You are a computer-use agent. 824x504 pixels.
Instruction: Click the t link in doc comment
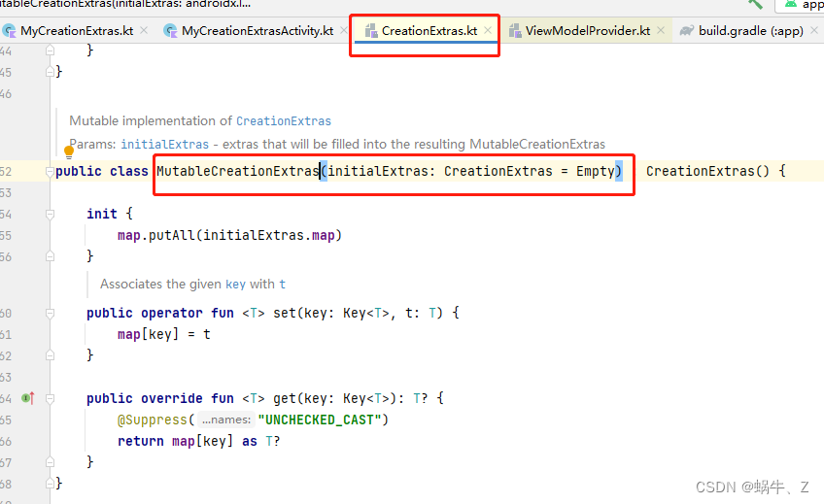pyautogui.click(x=282, y=285)
